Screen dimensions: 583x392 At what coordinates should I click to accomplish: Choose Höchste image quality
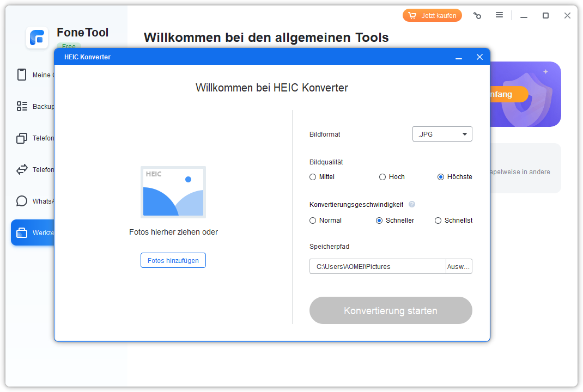(x=441, y=177)
